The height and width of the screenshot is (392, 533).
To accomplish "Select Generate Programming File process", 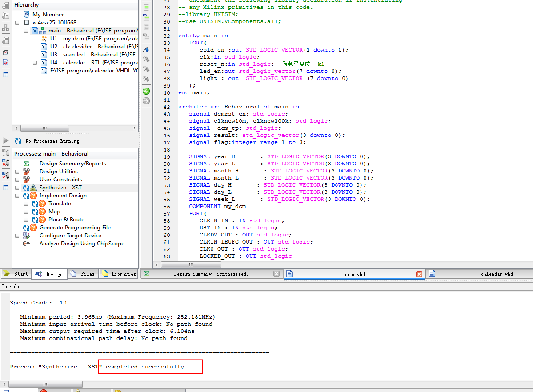I will coord(75,228).
